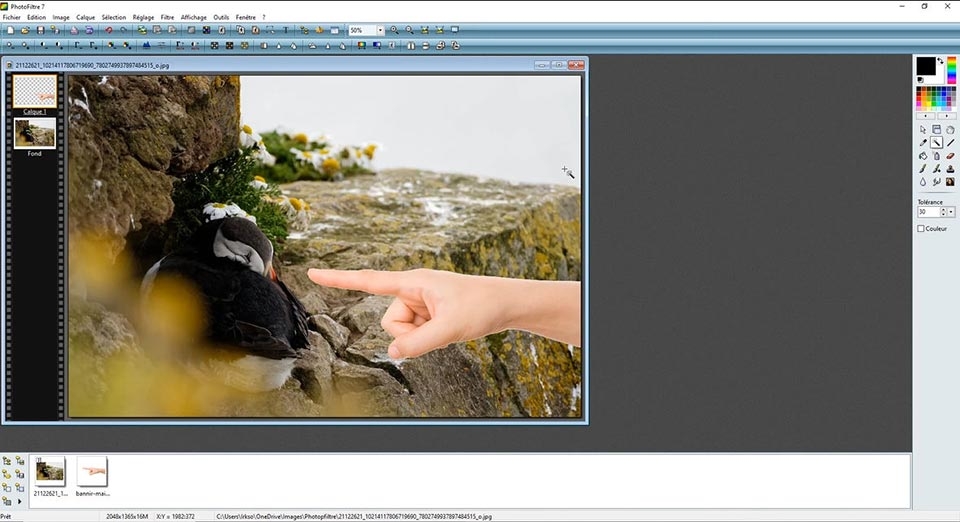The height and width of the screenshot is (522, 960).
Task: Click the black foreground color swatch
Action: [x=926, y=66]
